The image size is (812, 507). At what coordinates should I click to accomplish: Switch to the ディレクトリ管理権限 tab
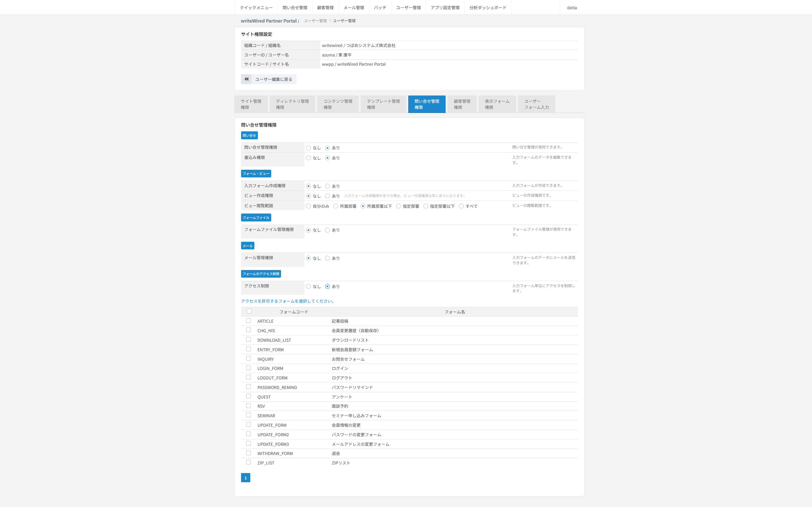pyautogui.click(x=292, y=104)
